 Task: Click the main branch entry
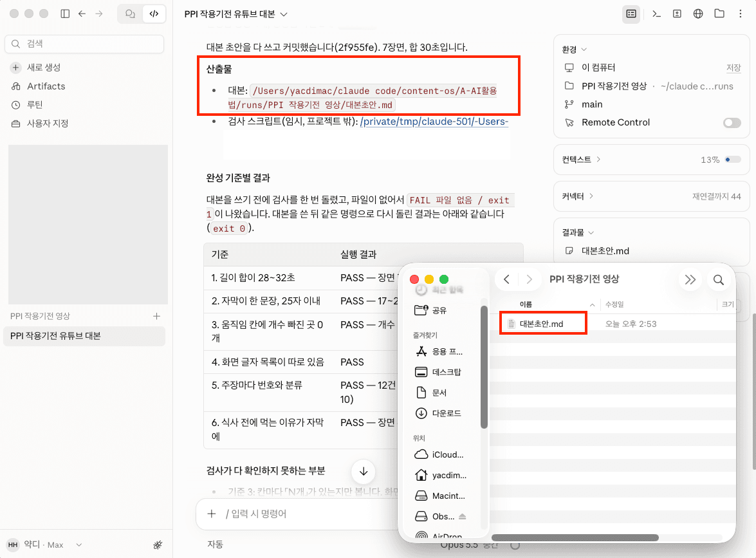click(x=591, y=104)
